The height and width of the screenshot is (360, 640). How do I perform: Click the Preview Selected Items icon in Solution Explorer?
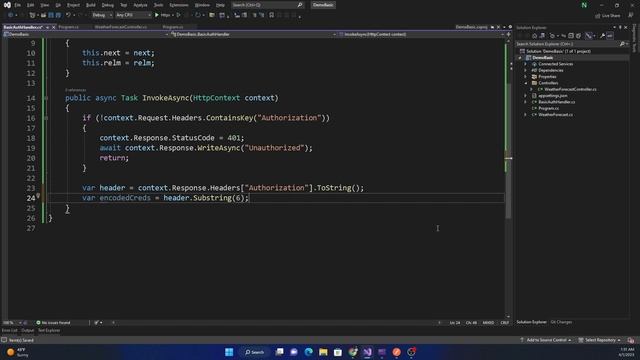609,36
